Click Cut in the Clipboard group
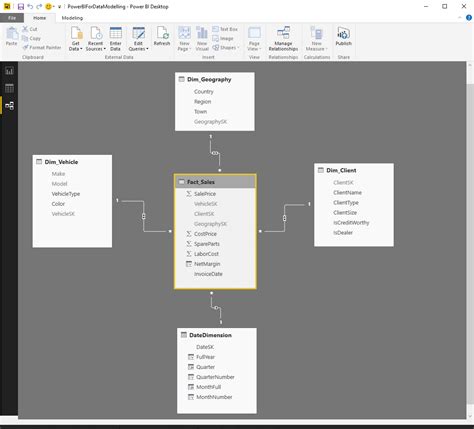This screenshot has height=429, width=474. tap(30, 29)
